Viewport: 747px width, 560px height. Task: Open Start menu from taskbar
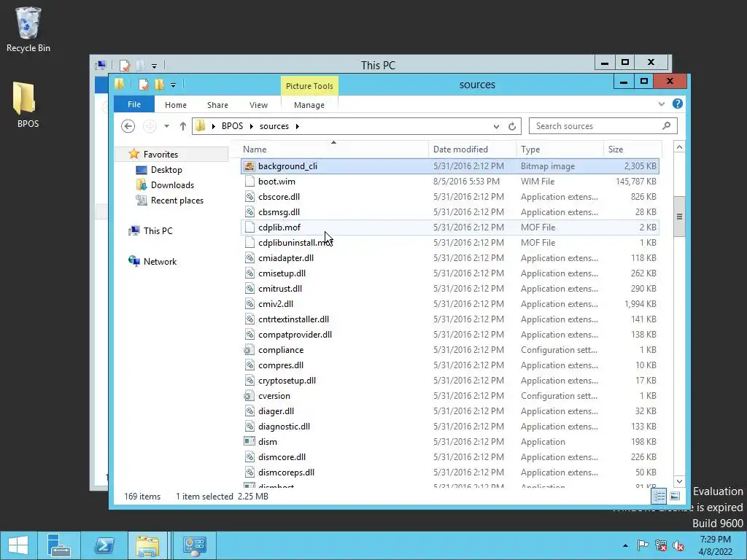pyautogui.click(x=18, y=545)
